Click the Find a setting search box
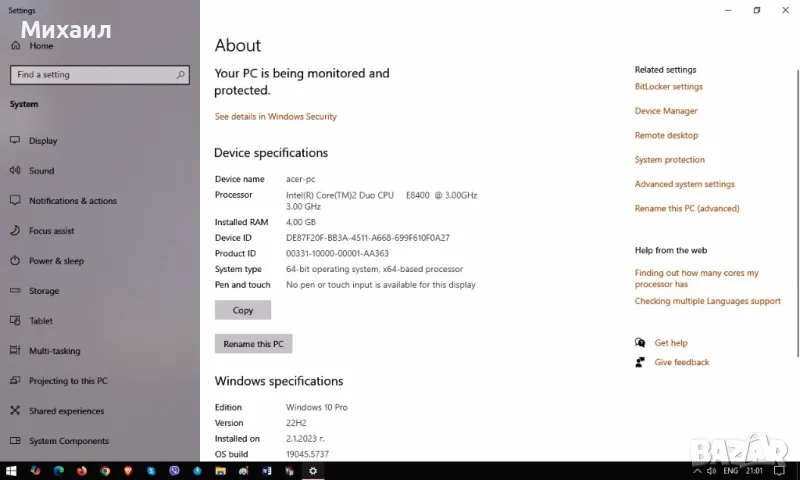This screenshot has height=480, width=800. tap(99, 74)
